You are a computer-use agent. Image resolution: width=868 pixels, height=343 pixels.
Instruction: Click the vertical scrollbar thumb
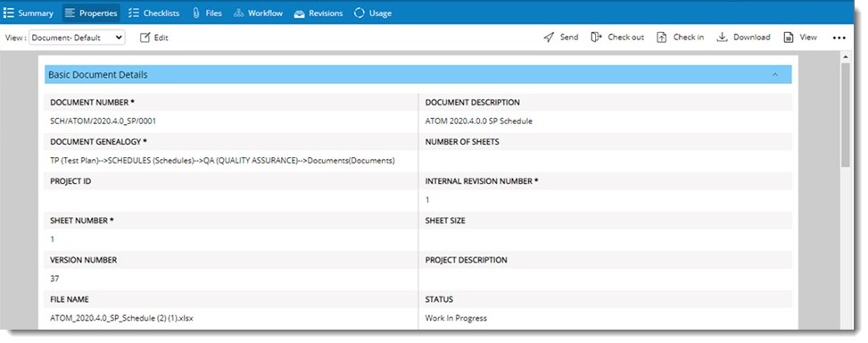(x=846, y=114)
